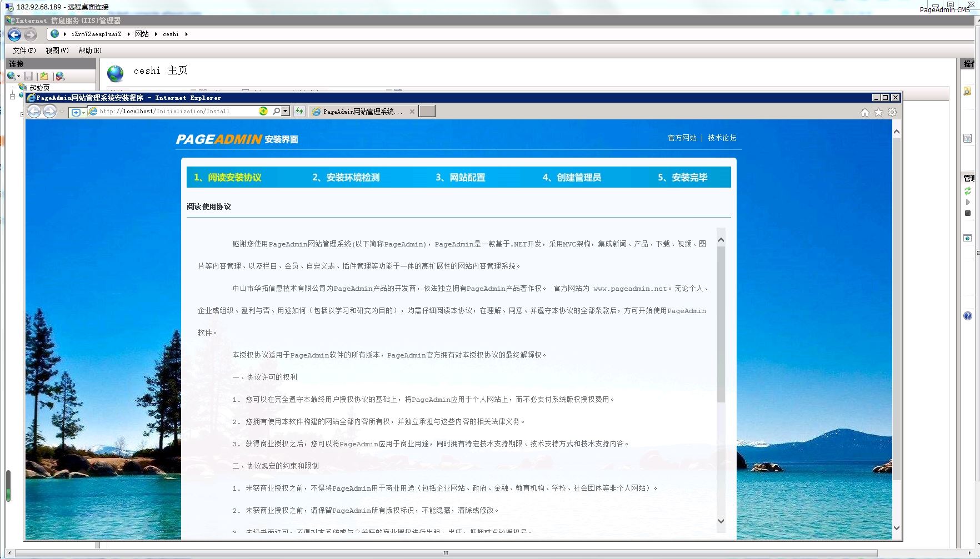
Task: Open the 技术论坛 link
Action: 722,138
